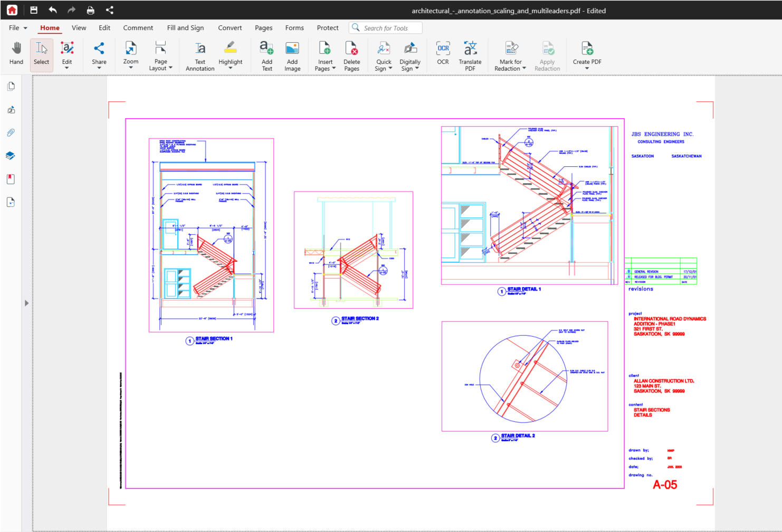The width and height of the screenshot is (782, 532).
Task: Add a Text Annotation
Action: [x=200, y=55]
